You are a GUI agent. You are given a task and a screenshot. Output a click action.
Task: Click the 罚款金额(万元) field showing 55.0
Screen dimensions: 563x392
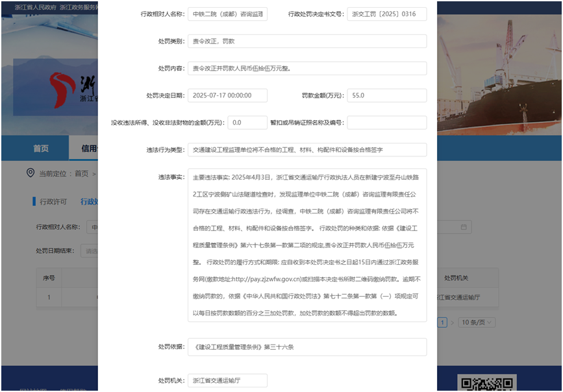coord(387,95)
